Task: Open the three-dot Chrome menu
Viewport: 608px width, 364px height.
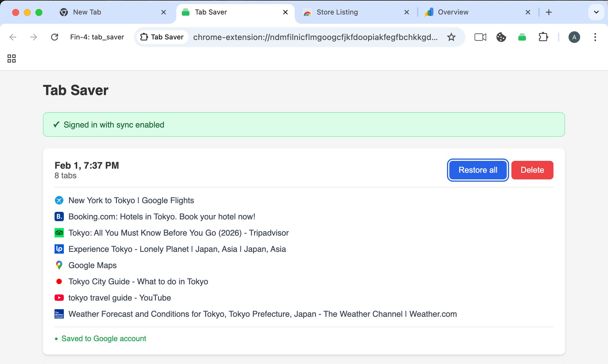Action: tap(595, 37)
